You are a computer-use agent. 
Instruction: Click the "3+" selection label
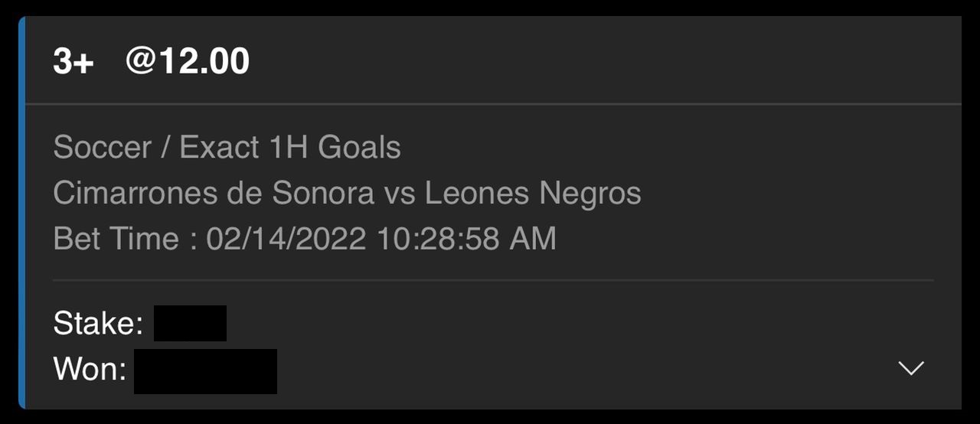[73, 61]
